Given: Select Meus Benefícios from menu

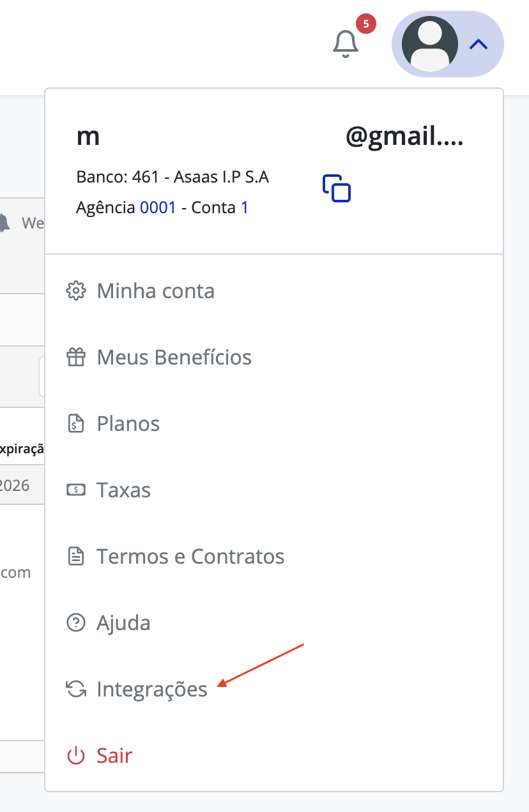Looking at the screenshot, I should click(x=174, y=357).
